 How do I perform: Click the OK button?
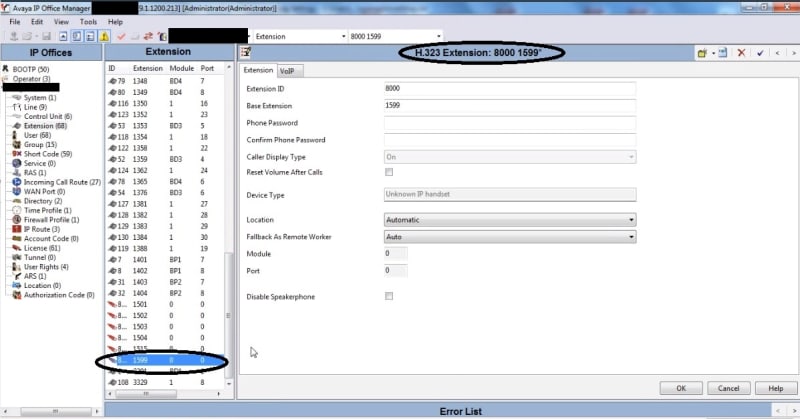pos(681,388)
